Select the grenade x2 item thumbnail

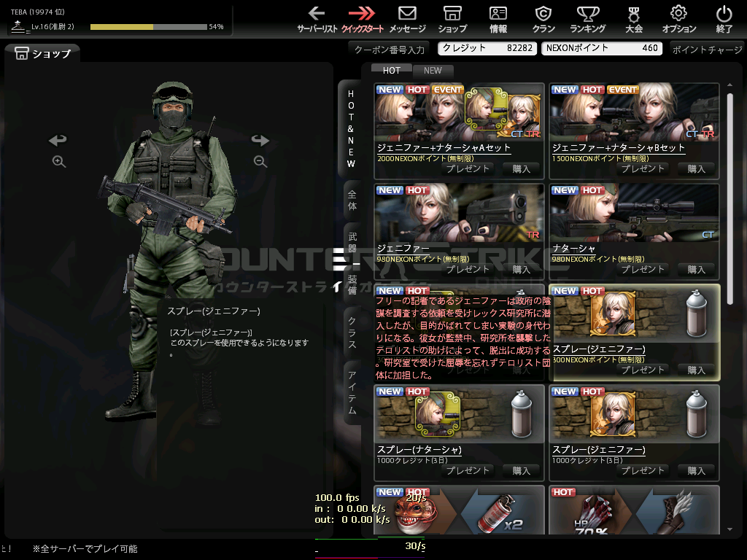460,510
